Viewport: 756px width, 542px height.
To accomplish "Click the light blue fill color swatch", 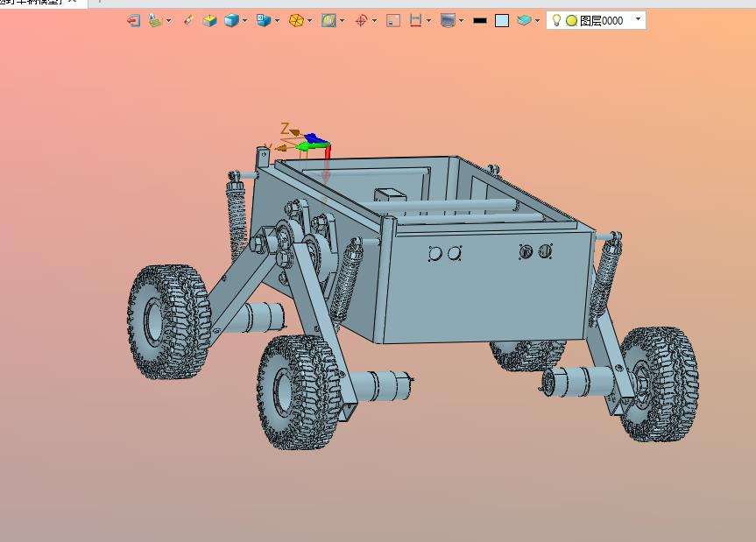I will pos(502,21).
